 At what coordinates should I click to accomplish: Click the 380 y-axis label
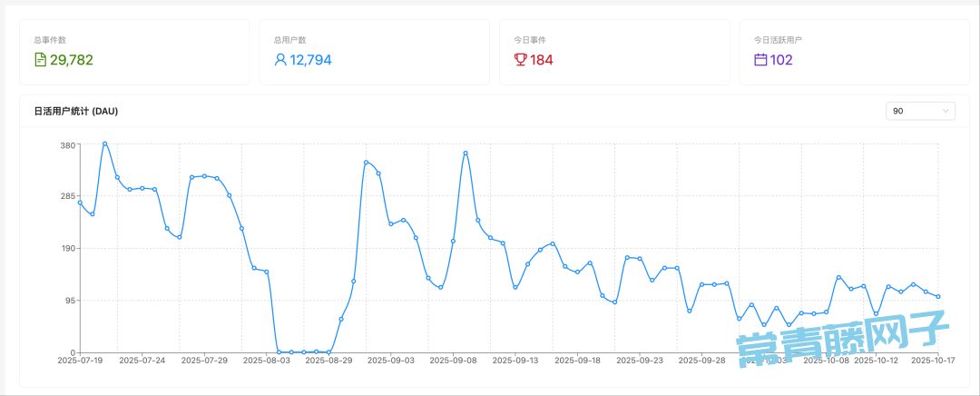(66, 145)
